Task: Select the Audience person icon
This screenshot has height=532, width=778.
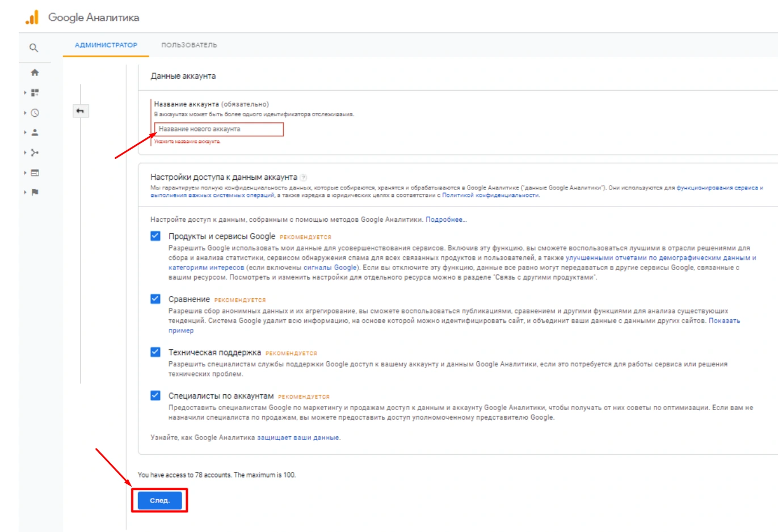Action: (x=35, y=132)
